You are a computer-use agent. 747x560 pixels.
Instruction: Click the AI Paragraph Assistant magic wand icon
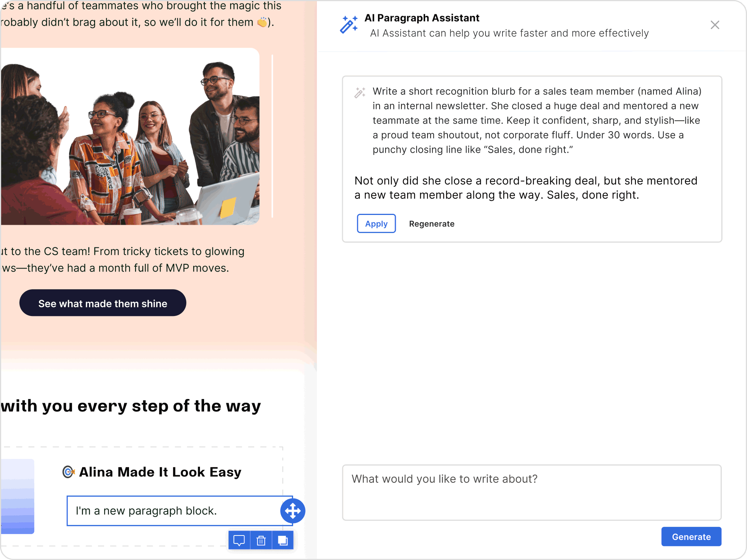[349, 25]
